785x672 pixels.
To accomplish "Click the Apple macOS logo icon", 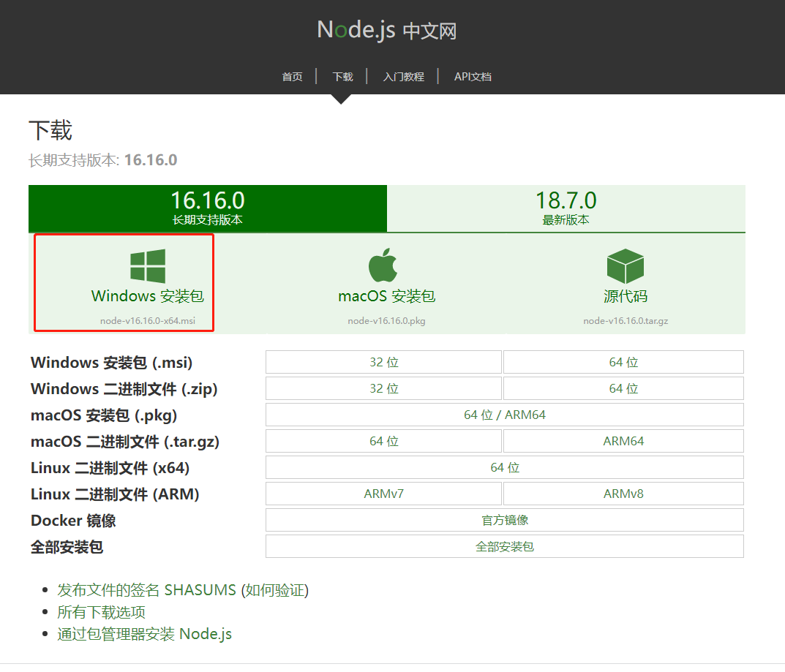I will click(x=383, y=265).
